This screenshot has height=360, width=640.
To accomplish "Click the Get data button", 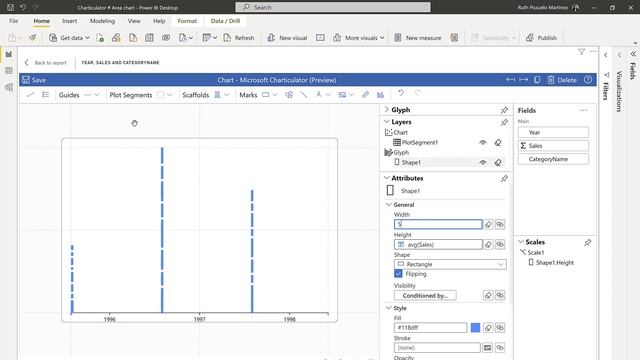I will [x=69, y=38].
